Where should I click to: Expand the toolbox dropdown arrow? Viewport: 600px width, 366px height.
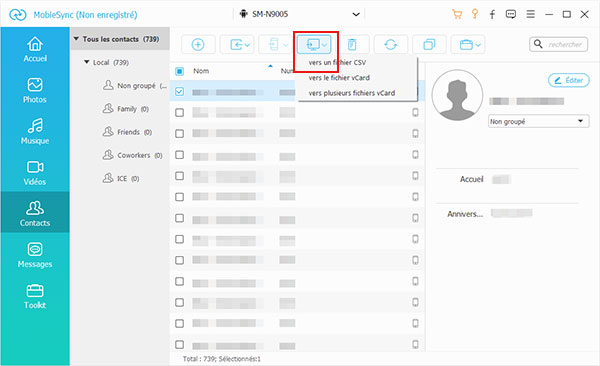pos(478,45)
